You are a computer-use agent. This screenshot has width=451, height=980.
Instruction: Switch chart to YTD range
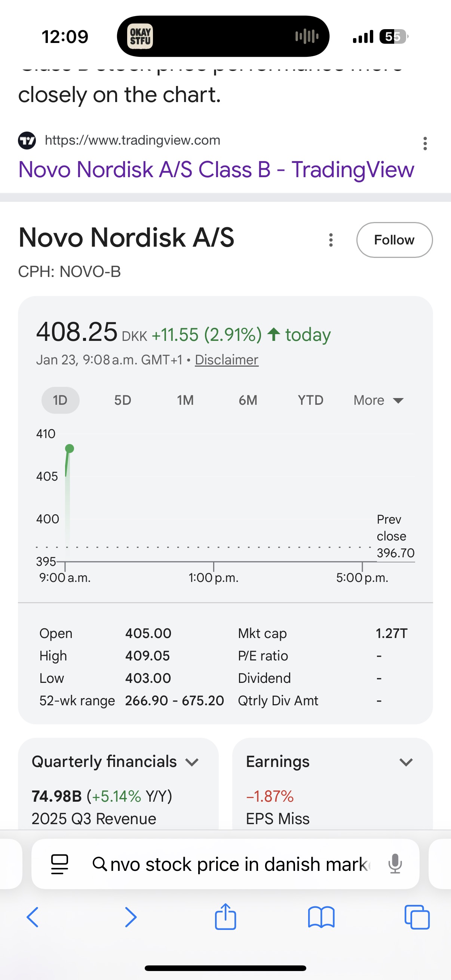310,400
